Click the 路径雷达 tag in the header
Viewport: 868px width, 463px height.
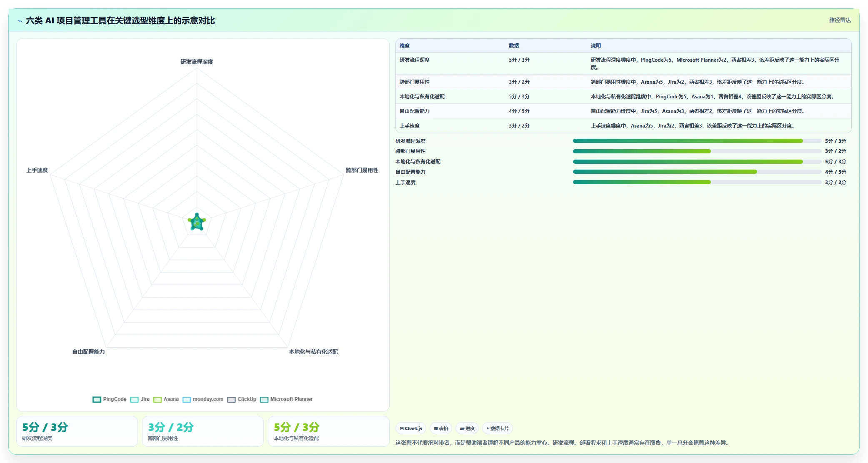[840, 20]
